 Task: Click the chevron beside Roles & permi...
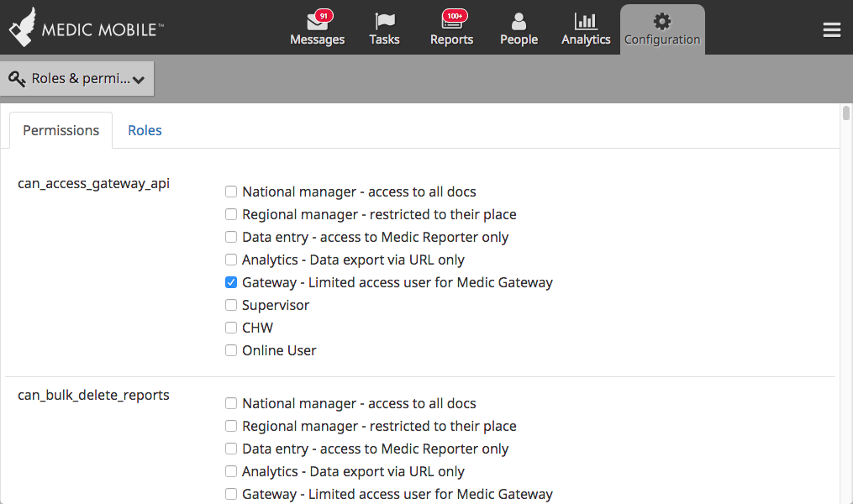point(139,80)
